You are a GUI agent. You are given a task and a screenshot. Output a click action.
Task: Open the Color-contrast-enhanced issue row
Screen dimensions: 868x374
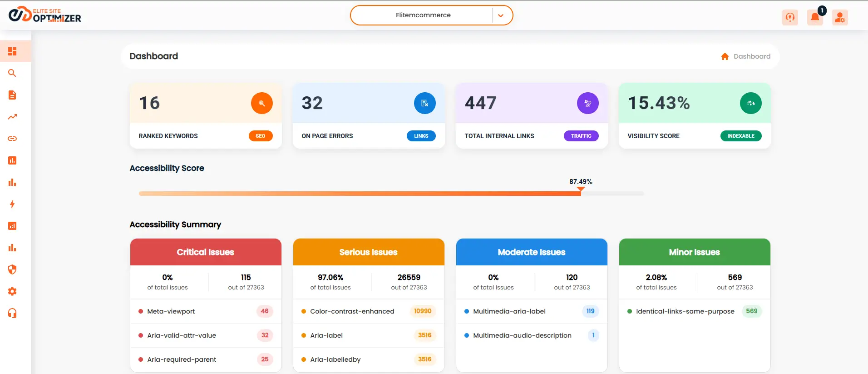[352, 311]
